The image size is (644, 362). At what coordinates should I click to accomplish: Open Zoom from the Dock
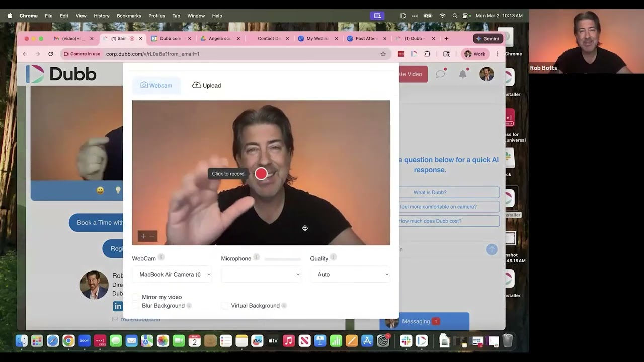tap(84, 341)
